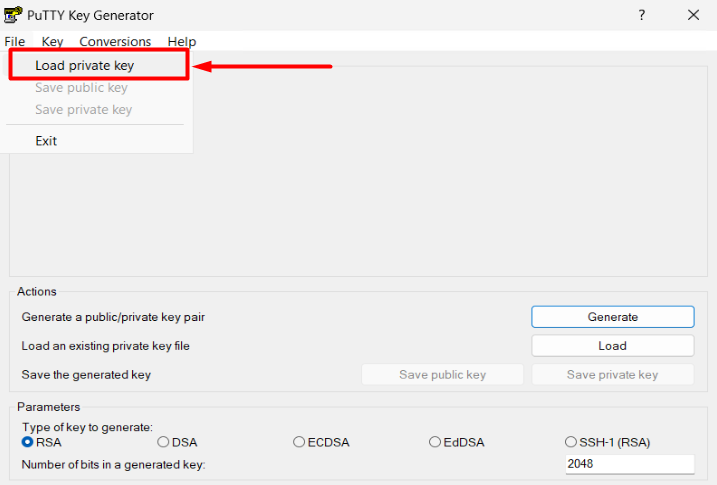Click the question mark help button
This screenshot has height=485, width=717.
642,15
